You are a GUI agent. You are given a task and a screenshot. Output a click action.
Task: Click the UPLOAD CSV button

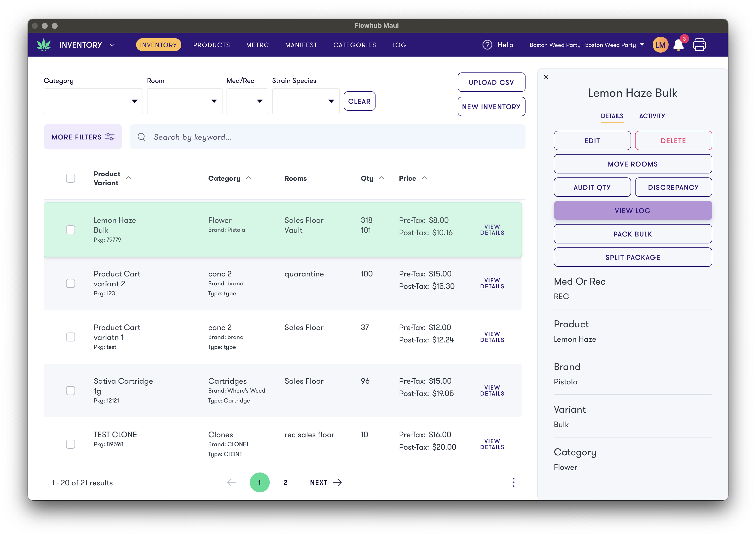tap(491, 82)
